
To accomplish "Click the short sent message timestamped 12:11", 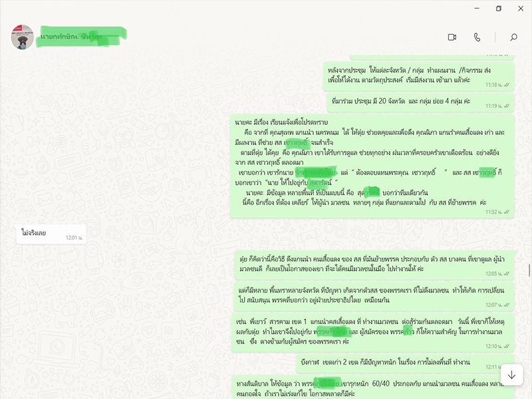I will [x=392, y=362].
